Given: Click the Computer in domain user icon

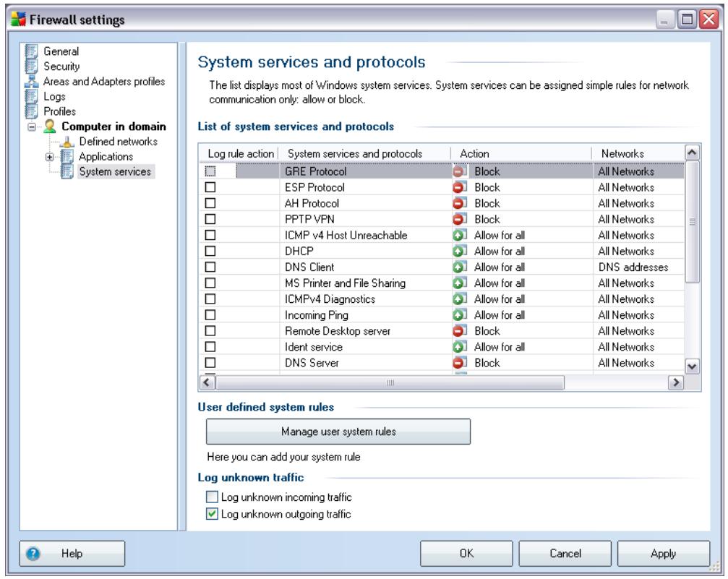Looking at the screenshot, I should (50, 126).
